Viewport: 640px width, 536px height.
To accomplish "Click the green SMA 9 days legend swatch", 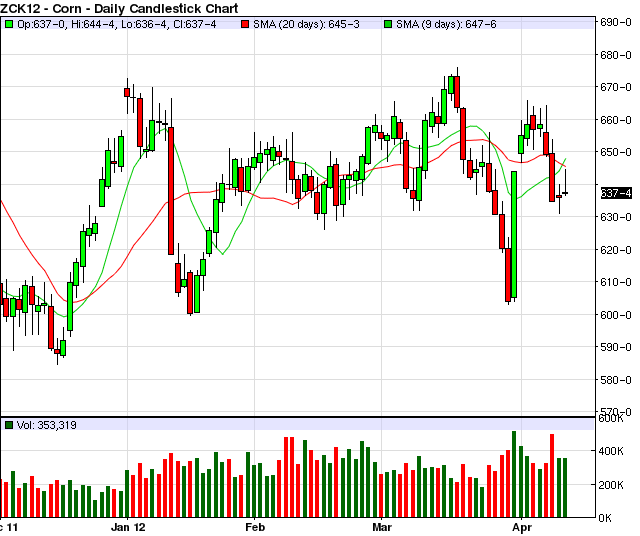I will 388,24.
